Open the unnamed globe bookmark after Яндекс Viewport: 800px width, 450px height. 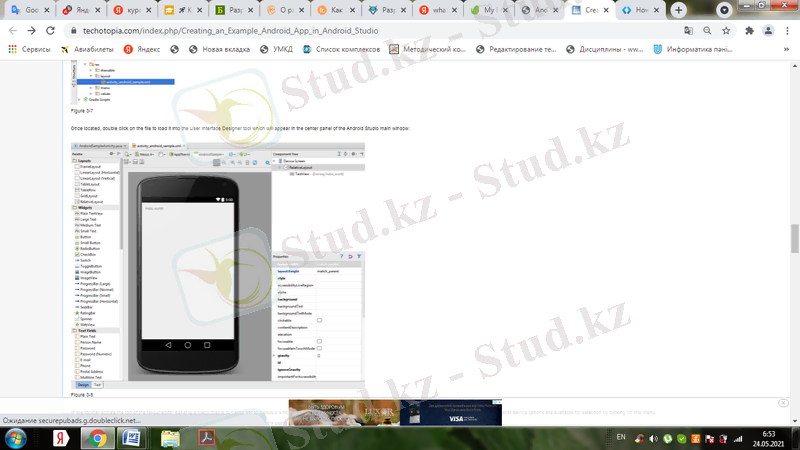174,49
